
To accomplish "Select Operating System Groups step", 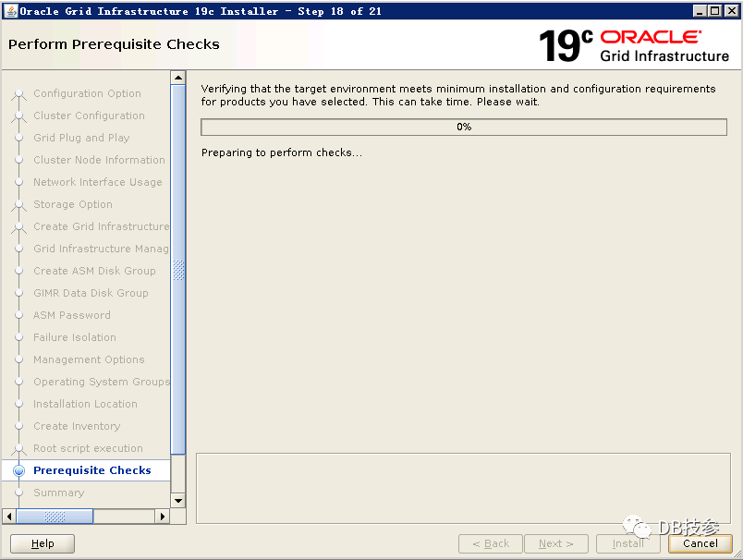I will pyautogui.click(x=102, y=382).
